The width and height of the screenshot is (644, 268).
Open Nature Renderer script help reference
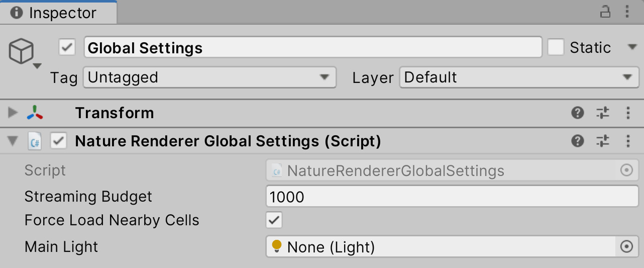[x=578, y=141]
